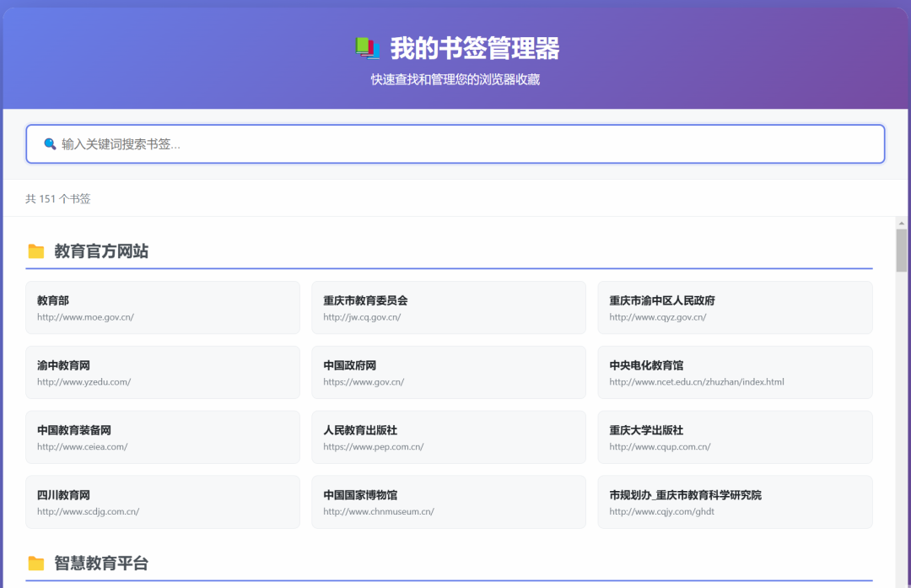Open the 教育部 bookmark card

coord(163,307)
